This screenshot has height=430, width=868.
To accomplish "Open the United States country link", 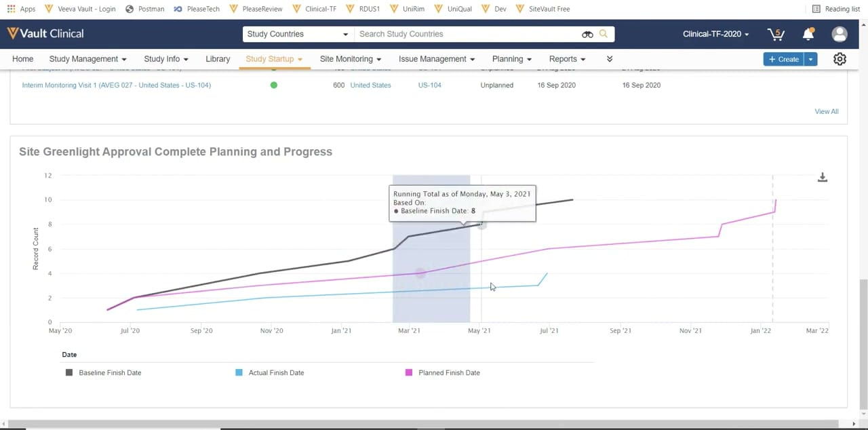I will [370, 85].
